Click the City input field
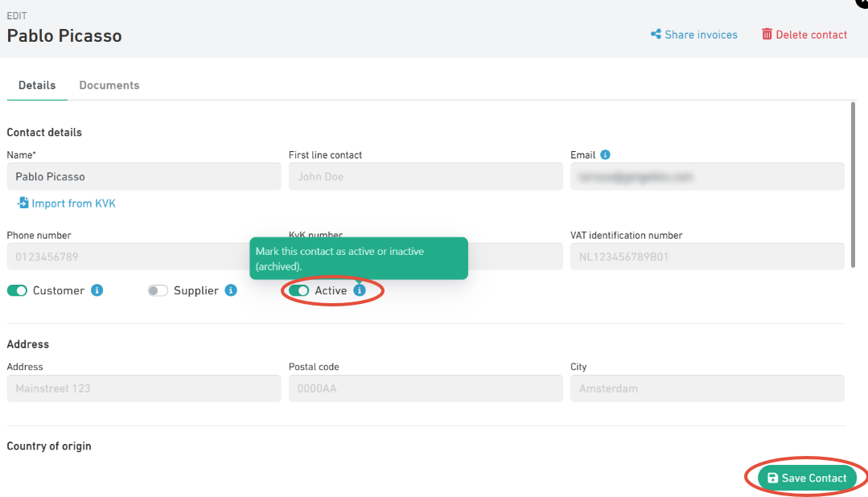 pyautogui.click(x=707, y=388)
